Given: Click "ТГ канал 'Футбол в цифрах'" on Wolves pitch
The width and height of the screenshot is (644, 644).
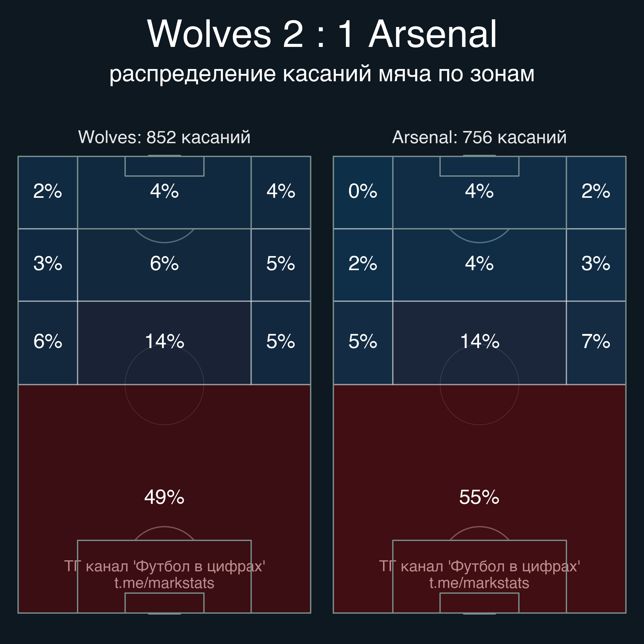Looking at the screenshot, I should (x=164, y=566).
